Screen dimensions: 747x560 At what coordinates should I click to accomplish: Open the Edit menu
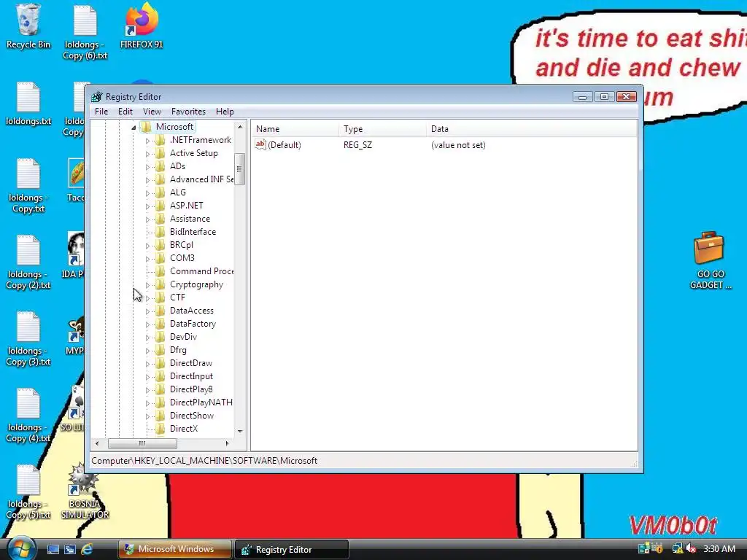125,112
